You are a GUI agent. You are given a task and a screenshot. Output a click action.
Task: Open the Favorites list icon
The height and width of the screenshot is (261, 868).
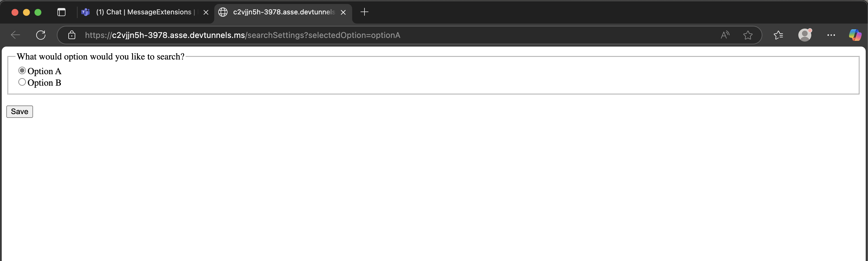[778, 35]
